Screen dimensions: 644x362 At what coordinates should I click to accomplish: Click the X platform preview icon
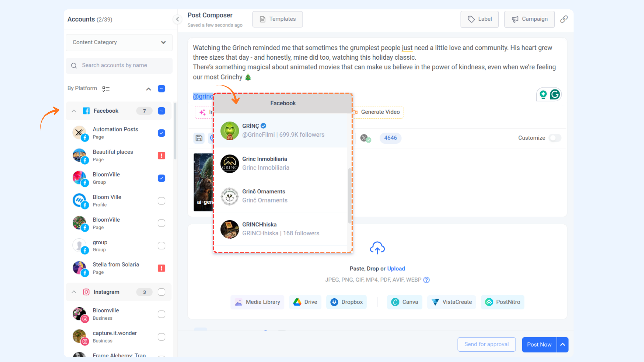point(365,138)
